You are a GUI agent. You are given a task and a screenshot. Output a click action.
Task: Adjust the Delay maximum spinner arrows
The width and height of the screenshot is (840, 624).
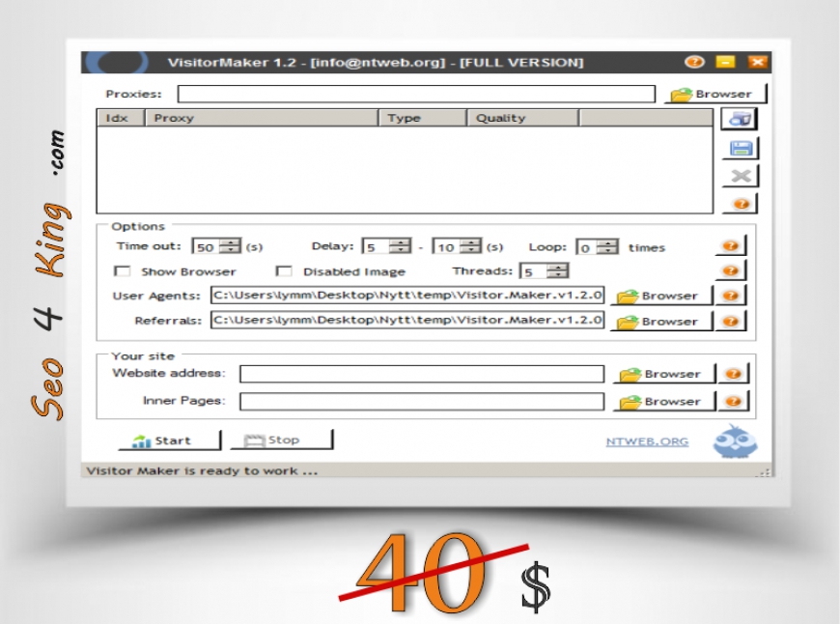(x=471, y=246)
